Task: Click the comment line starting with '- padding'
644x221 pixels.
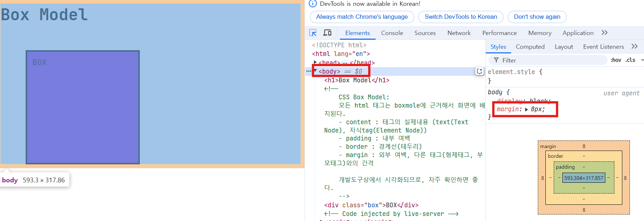Action: pos(374,138)
